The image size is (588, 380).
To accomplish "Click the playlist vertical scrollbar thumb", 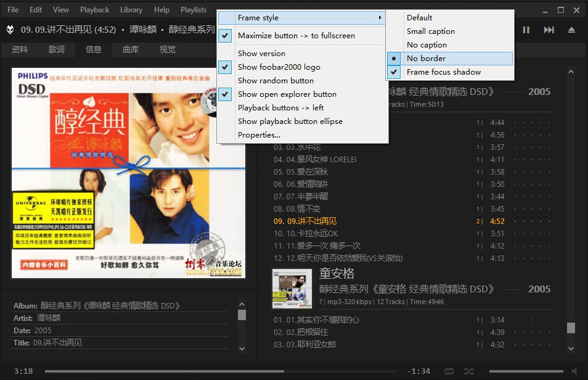I will coord(571,328).
